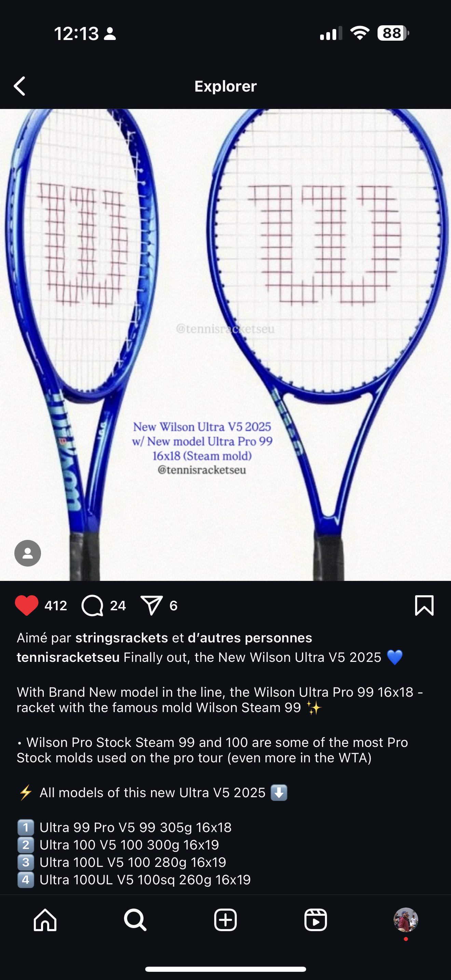Viewport: 451px width, 980px height.
Task: View the 412 likes count
Action: tap(56, 605)
